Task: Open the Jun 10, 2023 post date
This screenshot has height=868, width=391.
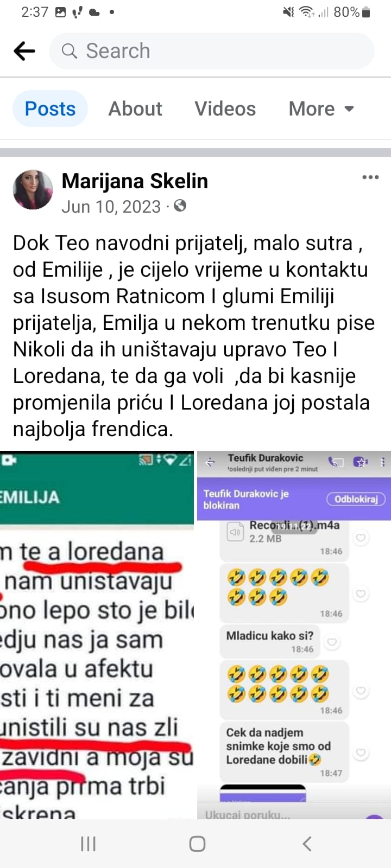Action: click(x=111, y=207)
